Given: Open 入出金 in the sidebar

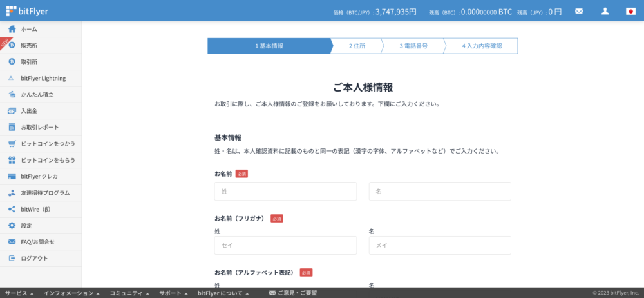Looking at the screenshot, I should (x=29, y=111).
